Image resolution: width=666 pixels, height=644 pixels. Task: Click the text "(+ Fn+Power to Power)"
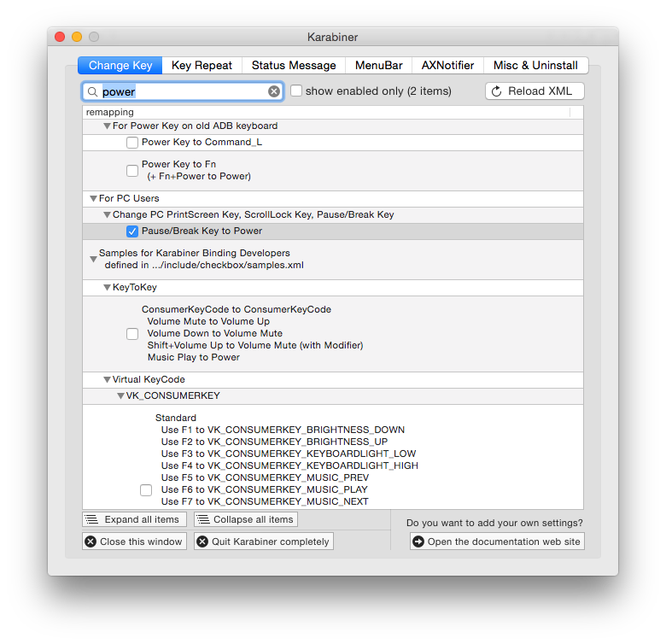click(x=199, y=176)
